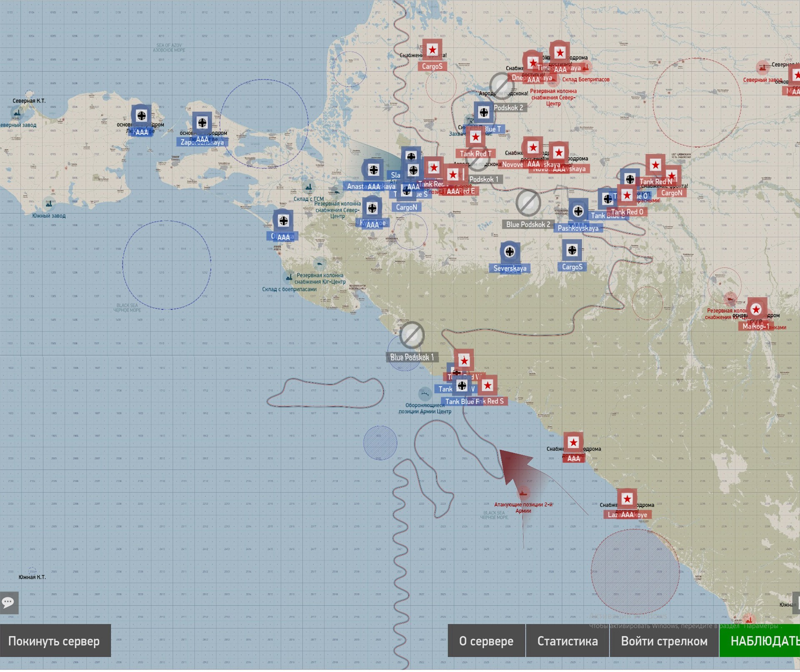Click the Покинуть сервер button
The width and height of the screenshot is (800, 672).
pos(55,641)
